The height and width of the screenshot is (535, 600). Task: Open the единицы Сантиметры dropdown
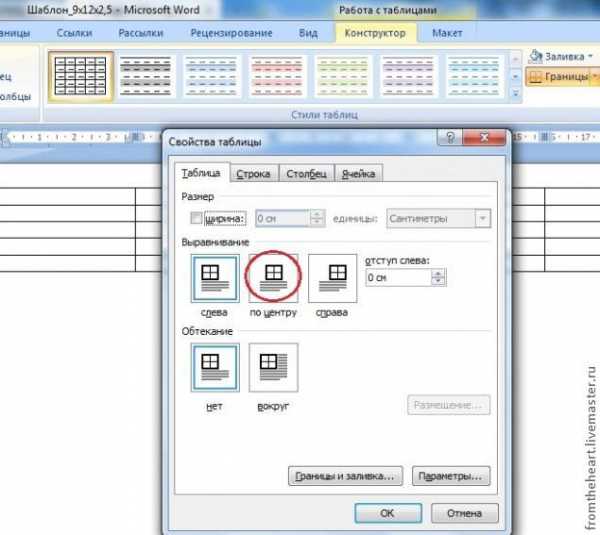(483, 218)
